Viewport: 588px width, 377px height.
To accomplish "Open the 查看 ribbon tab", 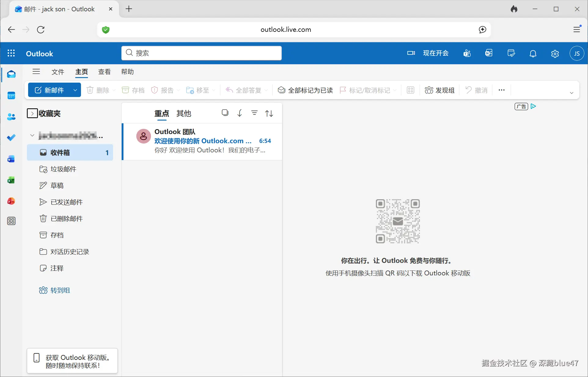I will [104, 72].
